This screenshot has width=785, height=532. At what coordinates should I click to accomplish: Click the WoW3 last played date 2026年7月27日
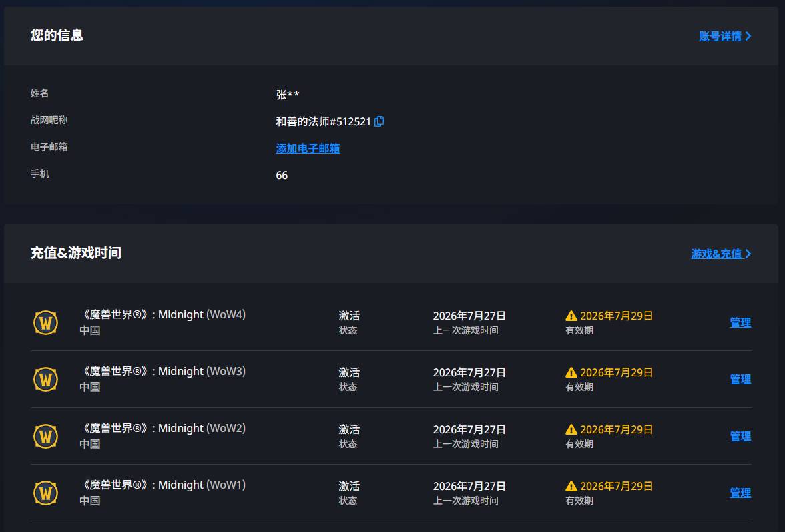[469, 372]
